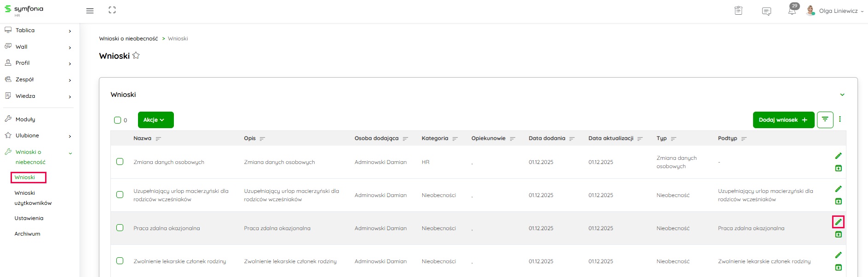
Task: Open the Akcje dropdown
Action: pyautogui.click(x=155, y=120)
